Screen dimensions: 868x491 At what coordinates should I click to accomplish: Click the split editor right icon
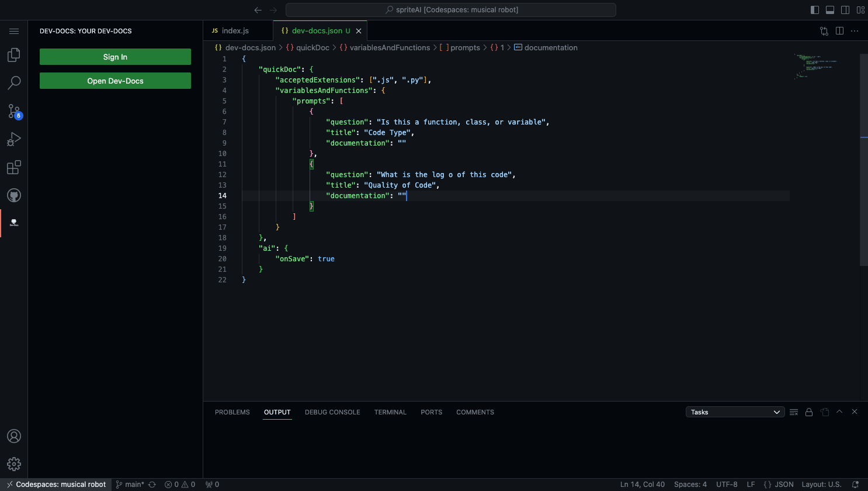point(839,31)
